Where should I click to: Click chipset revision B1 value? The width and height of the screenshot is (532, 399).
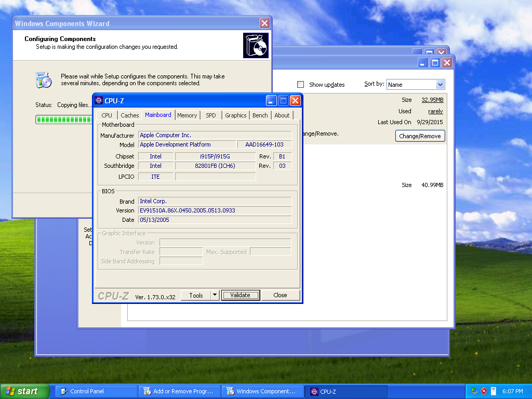pyautogui.click(x=282, y=156)
